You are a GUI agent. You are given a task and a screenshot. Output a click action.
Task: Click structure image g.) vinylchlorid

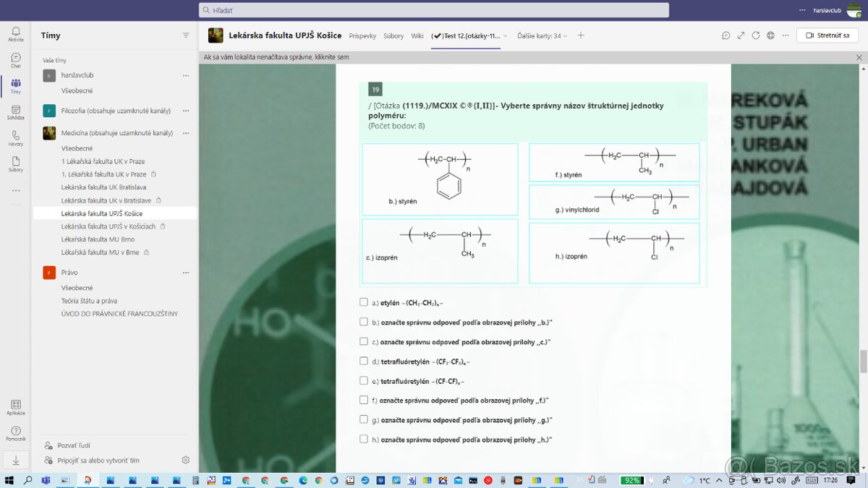click(x=614, y=202)
